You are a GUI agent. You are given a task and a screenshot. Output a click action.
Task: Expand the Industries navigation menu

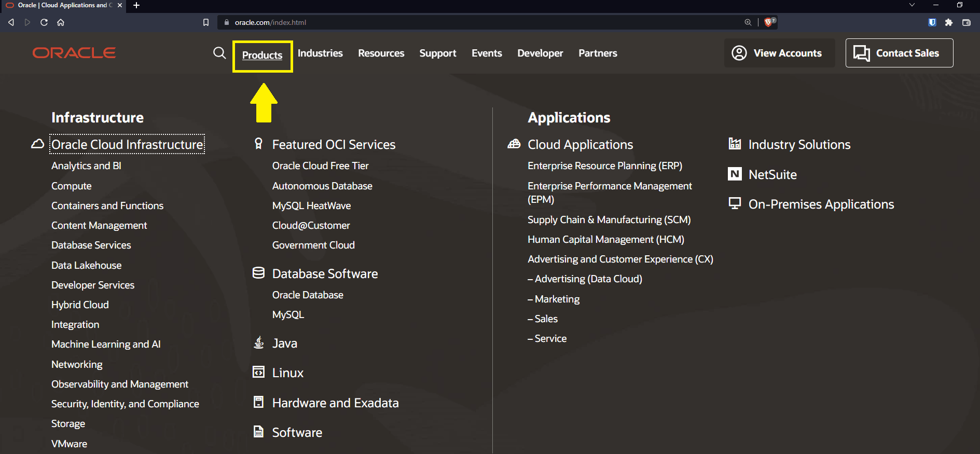[320, 53]
